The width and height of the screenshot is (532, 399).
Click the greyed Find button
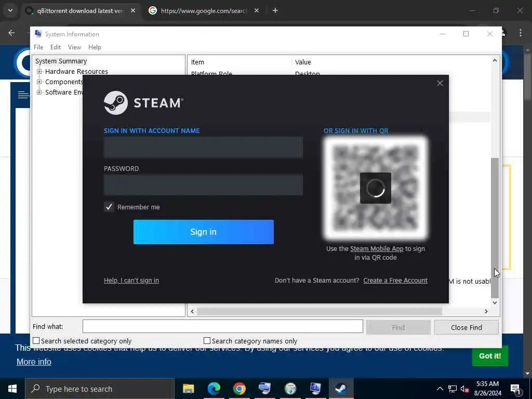coord(398,327)
